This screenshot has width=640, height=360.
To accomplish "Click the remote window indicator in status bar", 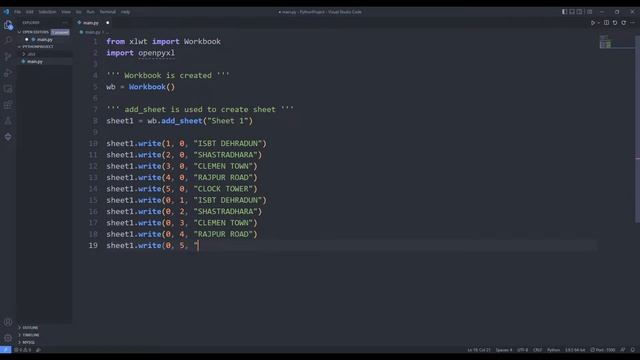I will [x=6, y=350].
